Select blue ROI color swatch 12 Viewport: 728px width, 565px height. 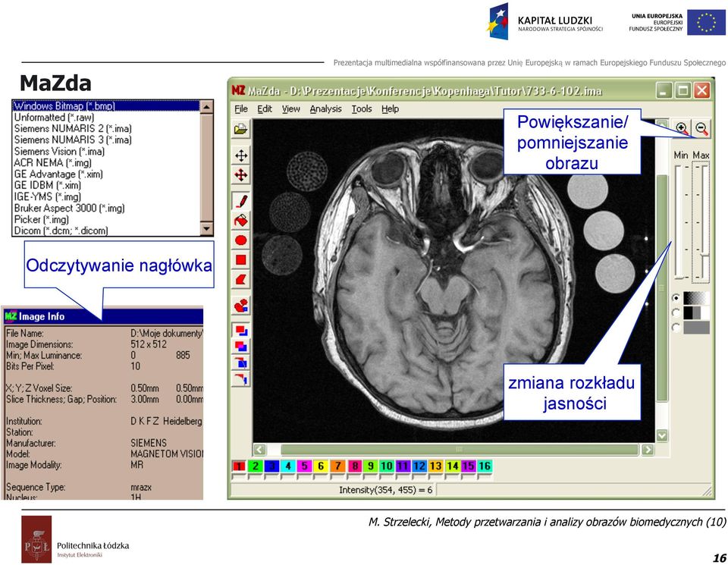[419, 466]
